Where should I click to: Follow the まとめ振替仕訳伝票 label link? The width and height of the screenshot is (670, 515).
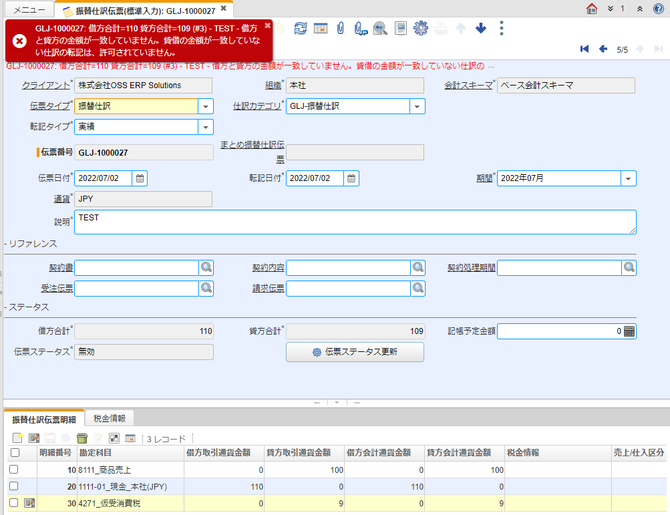[x=252, y=152]
